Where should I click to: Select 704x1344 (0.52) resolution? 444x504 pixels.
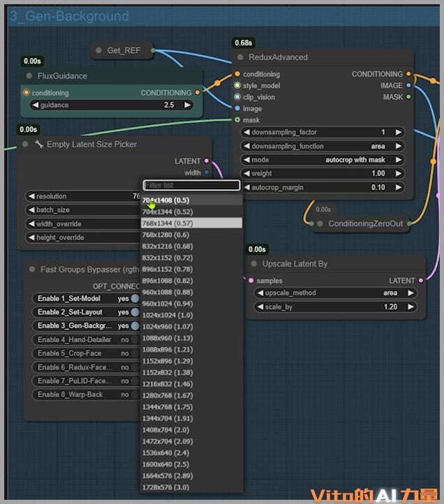(x=191, y=212)
